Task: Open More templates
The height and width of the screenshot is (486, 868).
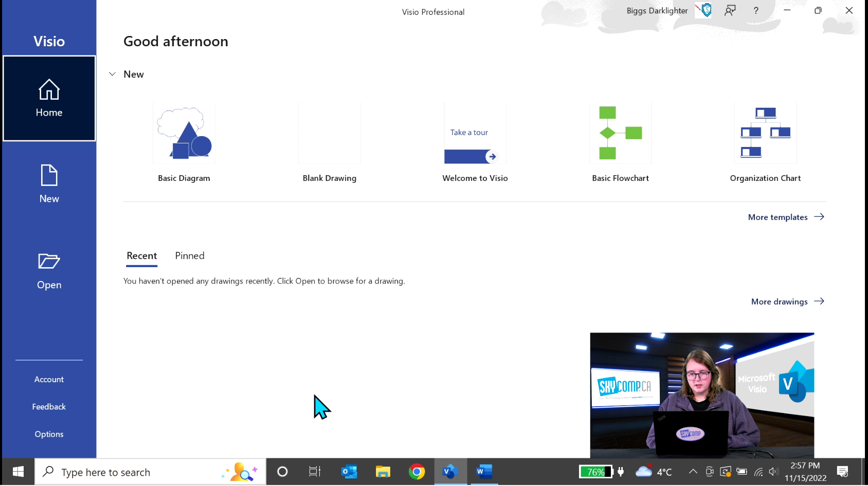Action: click(778, 217)
